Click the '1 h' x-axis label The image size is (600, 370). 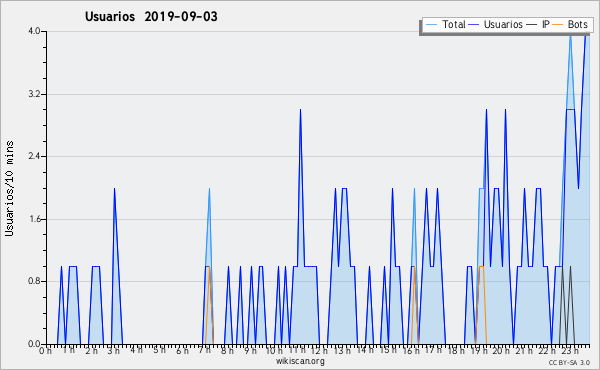pyautogui.click(x=69, y=350)
